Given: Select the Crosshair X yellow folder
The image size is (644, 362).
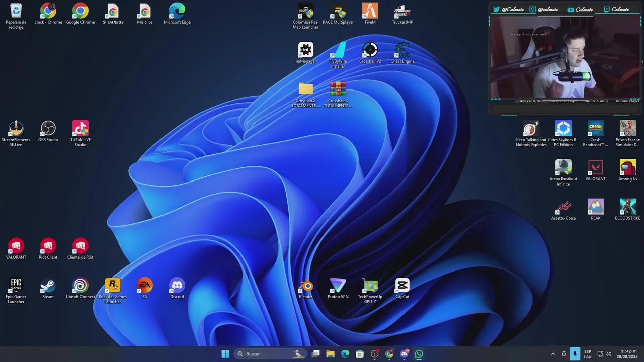Looking at the screenshot, I should click(306, 94).
